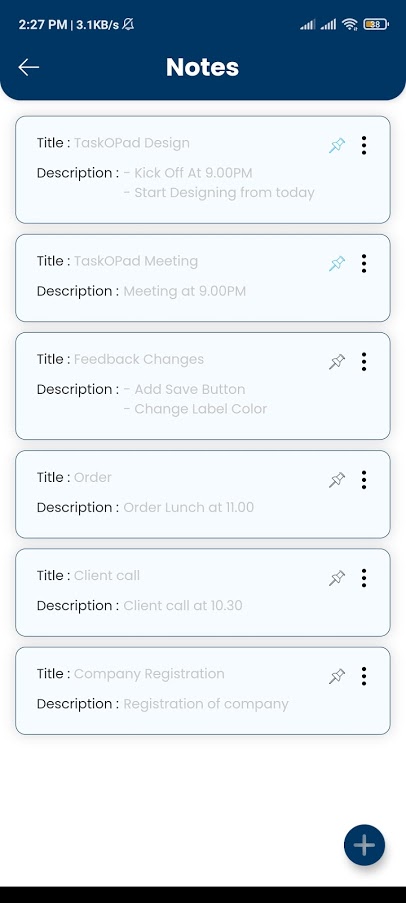Tap the battery indicator in status bar

point(376,24)
